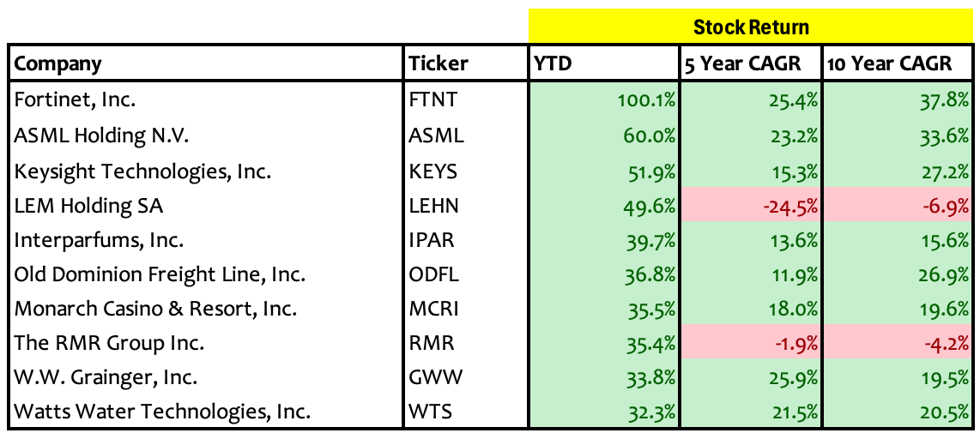Click the GWW ticker cell
The image size is (980, 439).
click(465, 377)
